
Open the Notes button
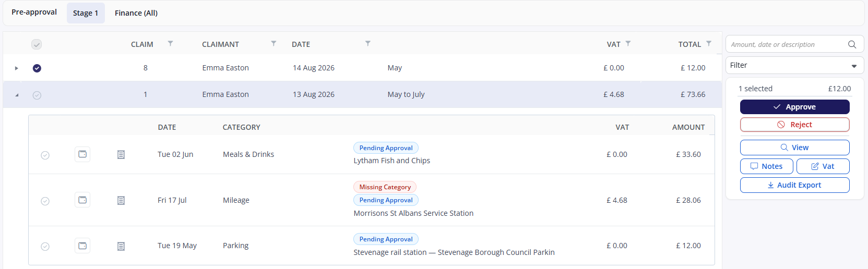tap(766, 166)
